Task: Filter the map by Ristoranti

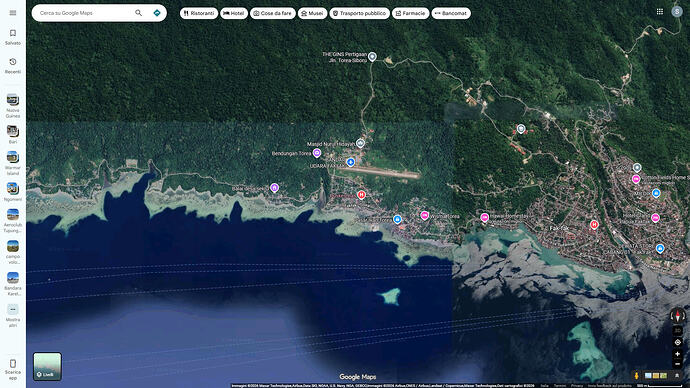Action: tap(199, 13)
